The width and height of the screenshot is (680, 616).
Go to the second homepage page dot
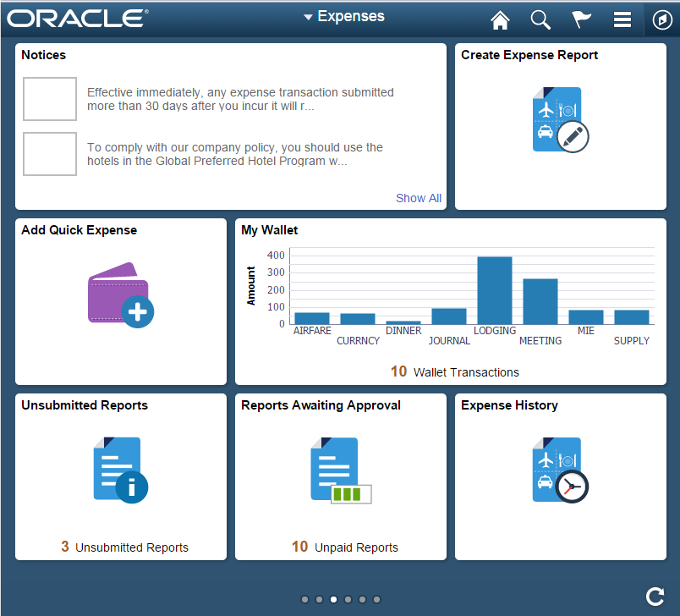click(x=319, y=600)
